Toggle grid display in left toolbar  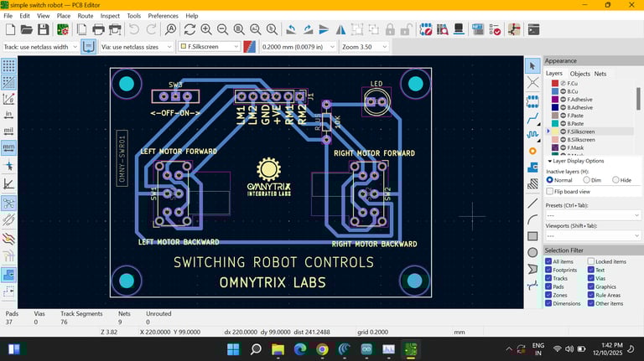[8, 65]
